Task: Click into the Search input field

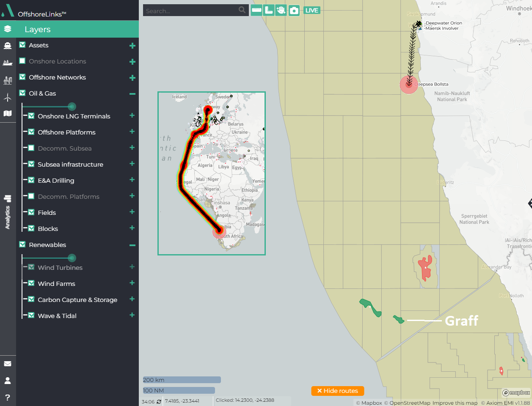Action: (190, 11)
